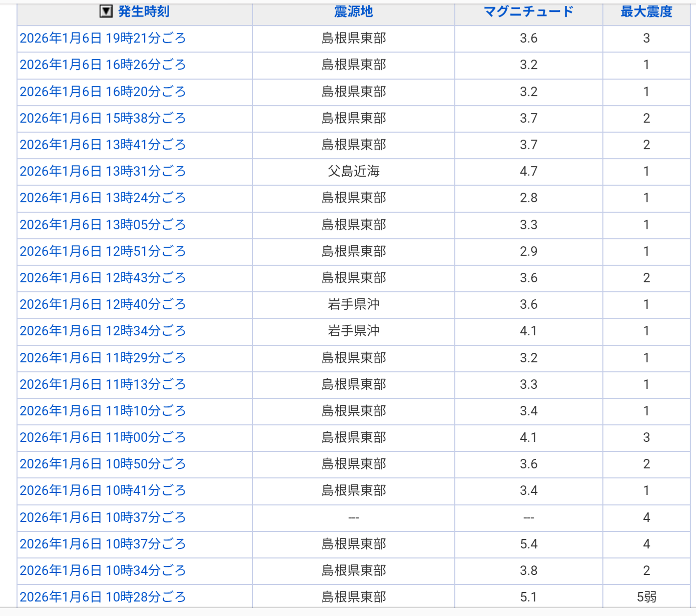Click the sort arrow icon beside 発生時刻

[106, 12]
